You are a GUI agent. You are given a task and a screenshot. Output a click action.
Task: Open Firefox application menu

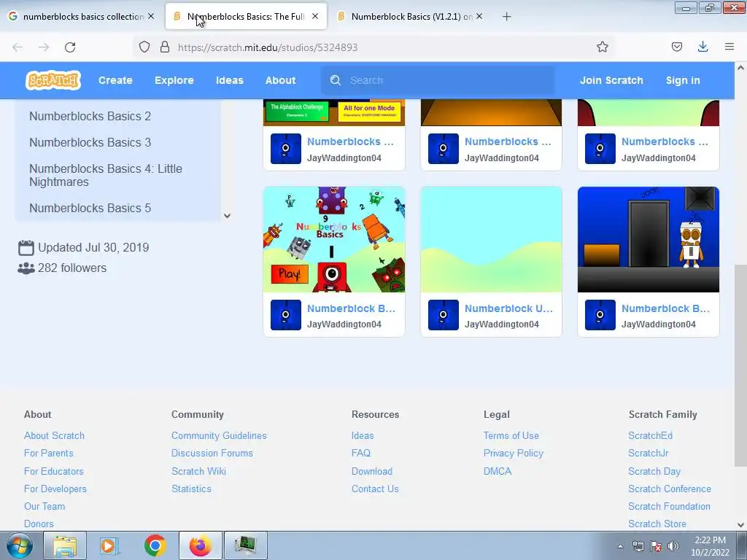pyautogui.click(x=729, y=47)
